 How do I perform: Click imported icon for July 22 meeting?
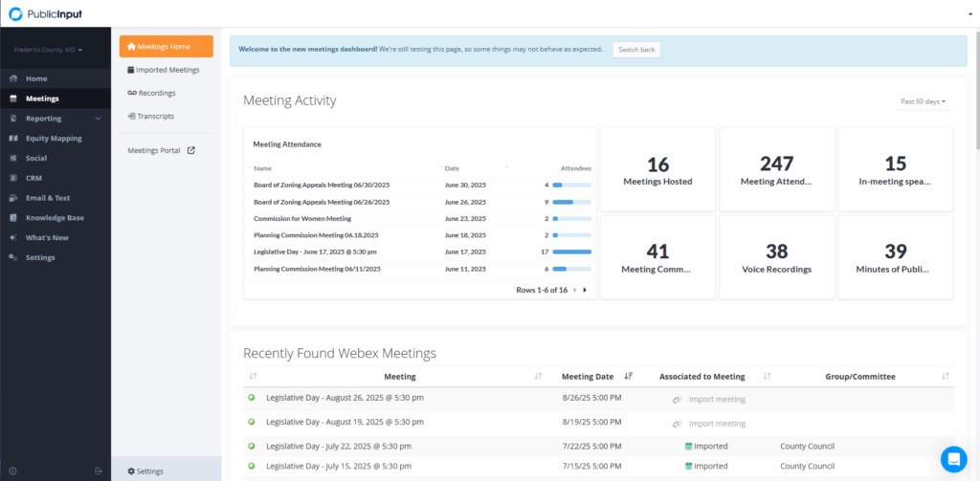(688, 446)
